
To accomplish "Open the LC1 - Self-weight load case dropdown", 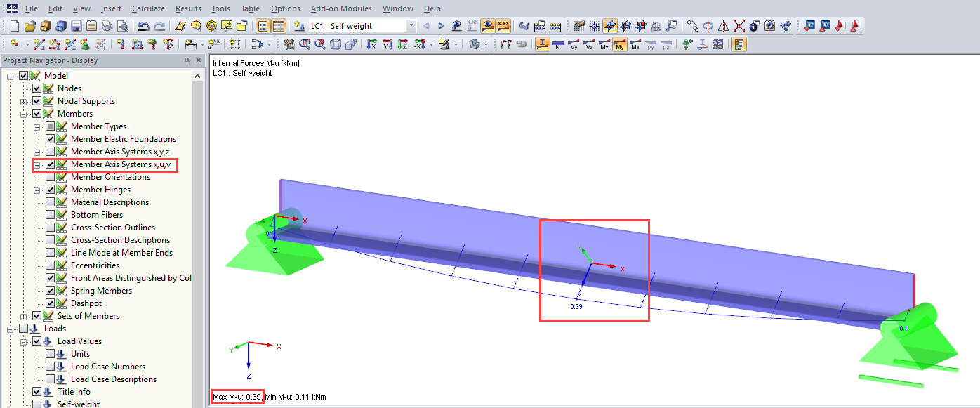I will (411, 26).
